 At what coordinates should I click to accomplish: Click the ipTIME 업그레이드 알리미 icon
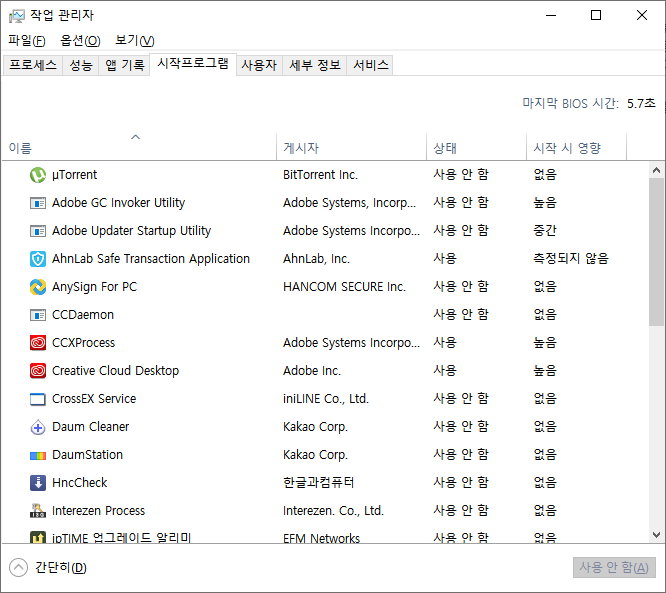tap(38, 537)
